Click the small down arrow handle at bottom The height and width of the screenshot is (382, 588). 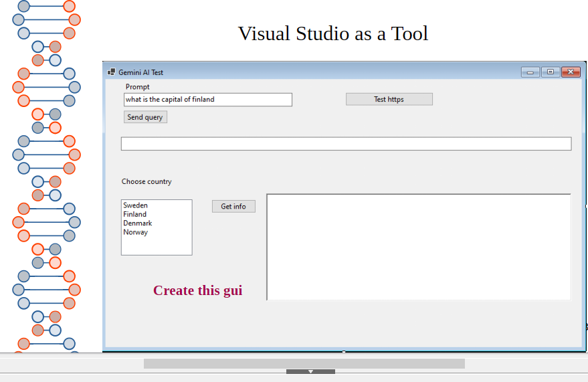[310, 371]
